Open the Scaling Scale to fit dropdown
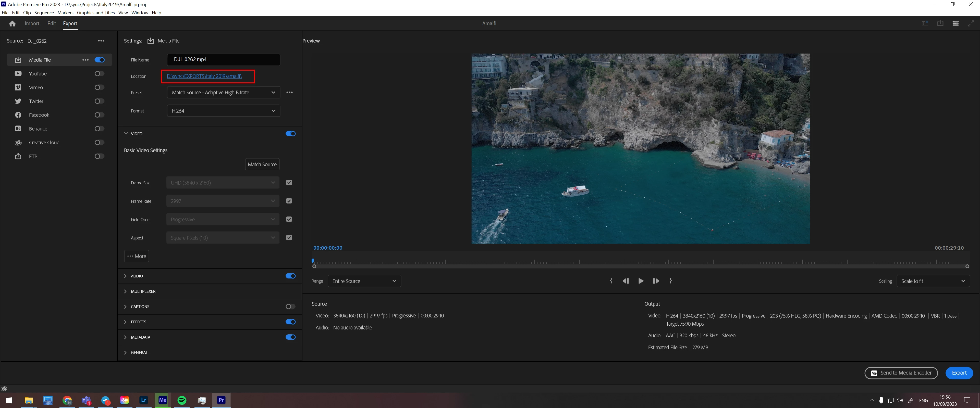 click(933, 281)
